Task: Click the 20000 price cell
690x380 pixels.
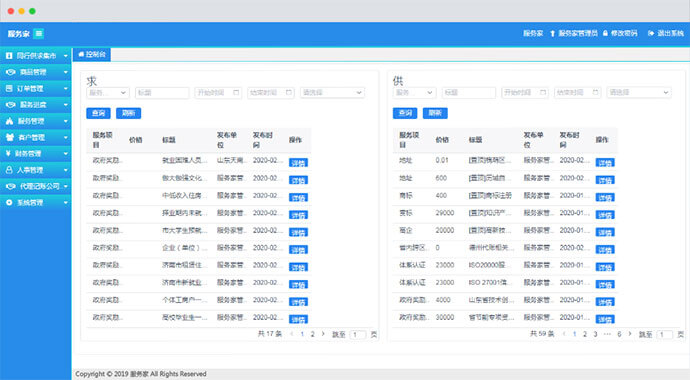Action: (444, 230)
